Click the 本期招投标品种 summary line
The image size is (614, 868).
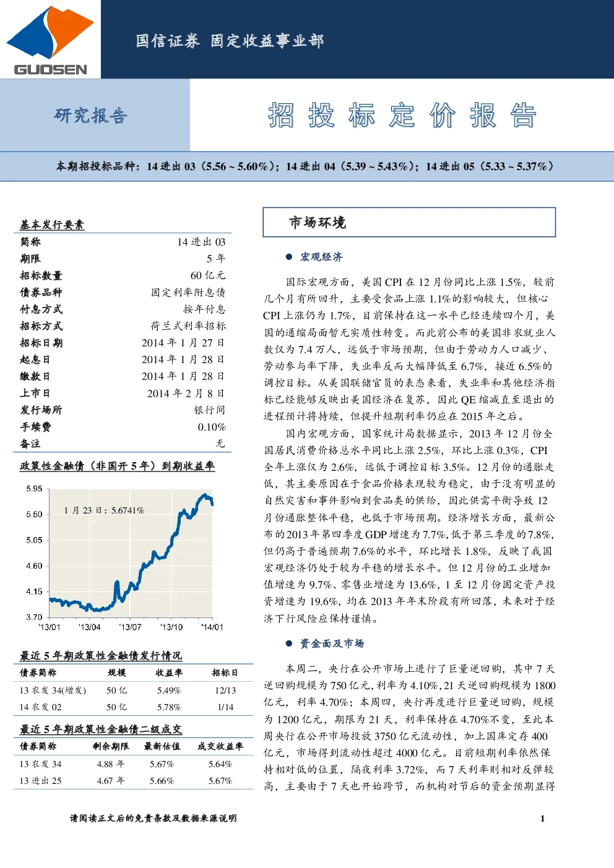tap(306, 166)
